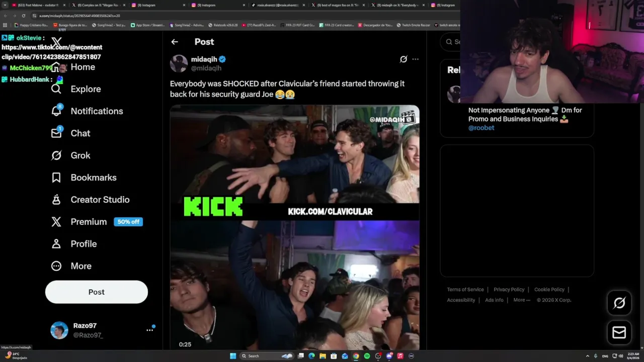Open Terms of Service link

click(x=465, y=290)
